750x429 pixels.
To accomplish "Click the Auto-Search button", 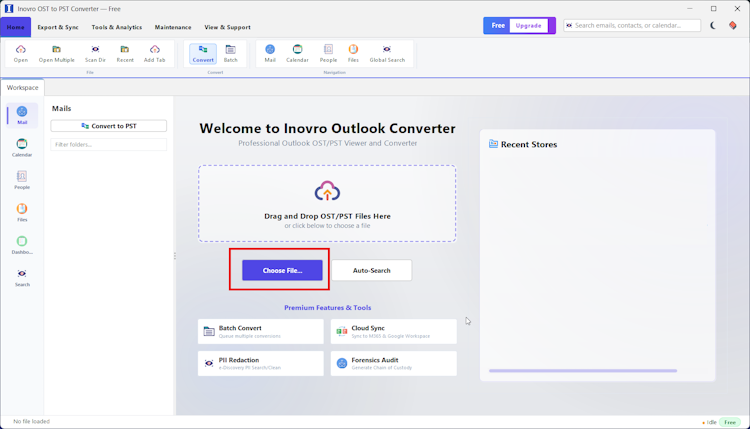I will coord(372,270).
